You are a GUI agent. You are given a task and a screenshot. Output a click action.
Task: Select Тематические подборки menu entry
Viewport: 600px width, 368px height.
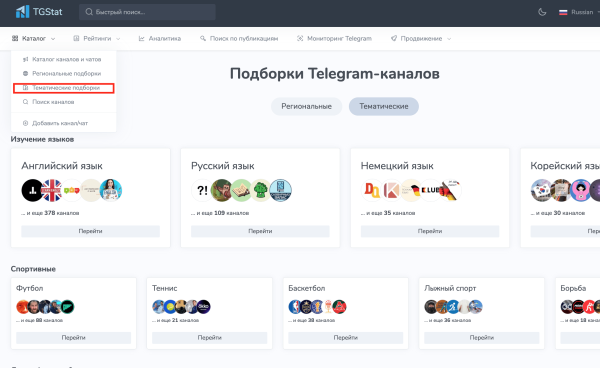(x=64, y=88)
